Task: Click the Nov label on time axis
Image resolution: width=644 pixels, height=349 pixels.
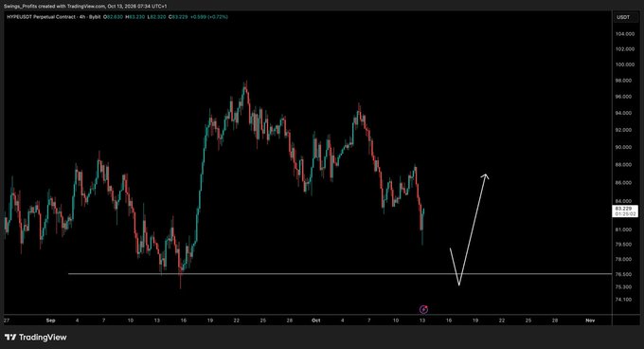Action: click(x=590, y=321)
